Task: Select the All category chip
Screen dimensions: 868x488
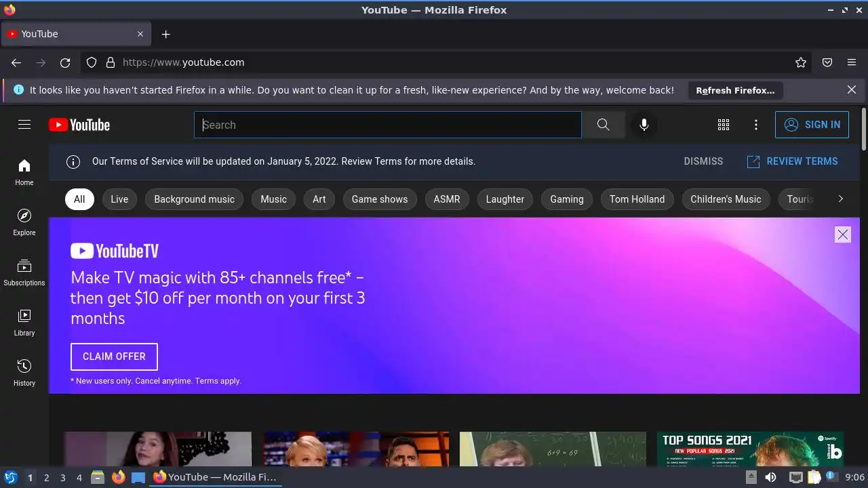Action: tap(79, 199)
